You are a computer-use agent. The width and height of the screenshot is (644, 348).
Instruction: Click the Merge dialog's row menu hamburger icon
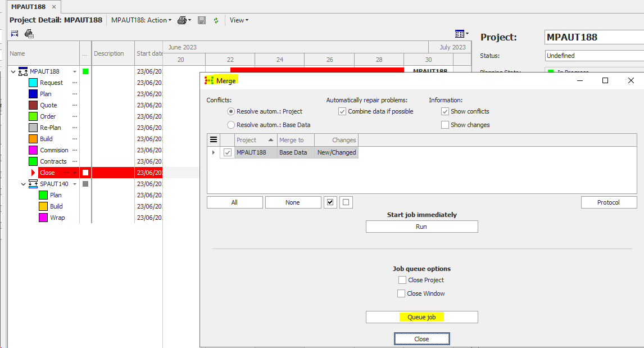[x=214, y=139]
